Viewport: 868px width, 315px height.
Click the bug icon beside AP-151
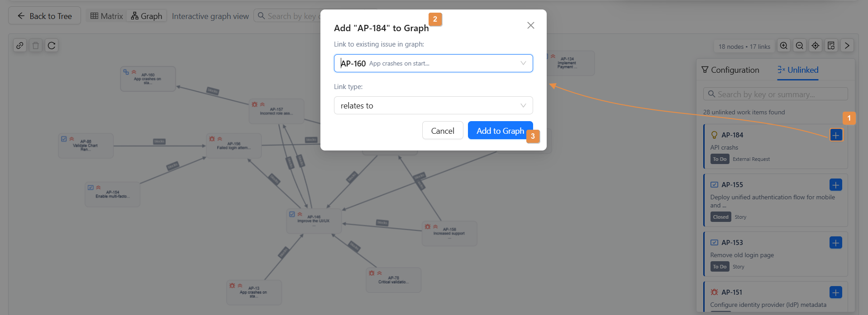tap(715, 292)
